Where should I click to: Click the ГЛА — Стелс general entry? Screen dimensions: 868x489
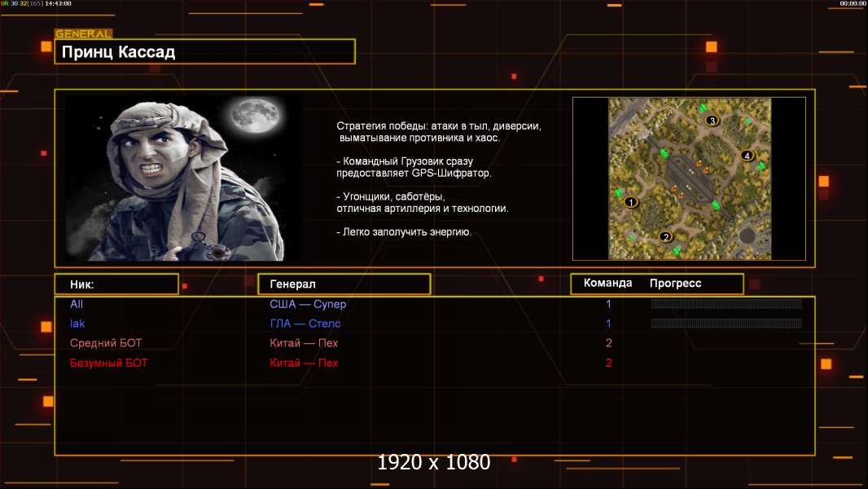(305, 324)
